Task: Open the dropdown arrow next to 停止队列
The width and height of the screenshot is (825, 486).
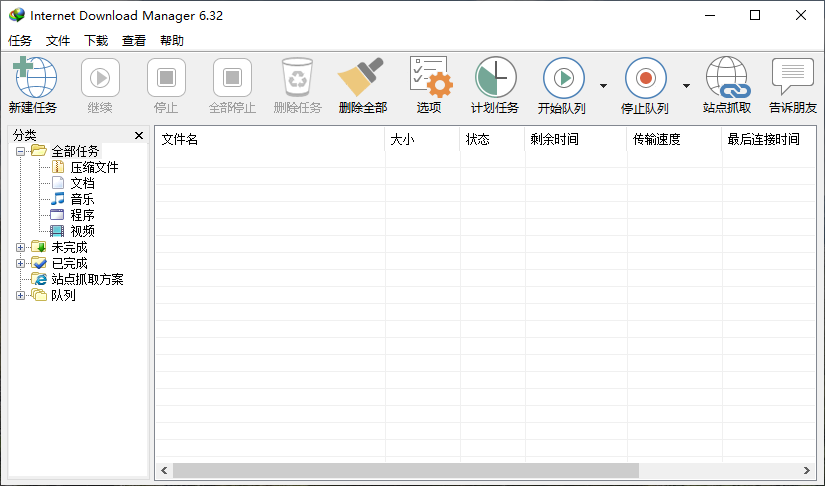Action: 686,86
